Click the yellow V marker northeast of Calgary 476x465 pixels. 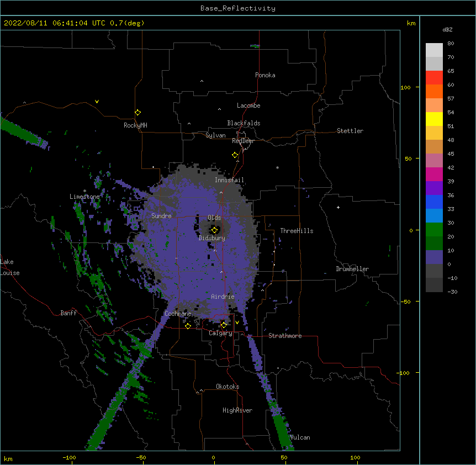237,323
